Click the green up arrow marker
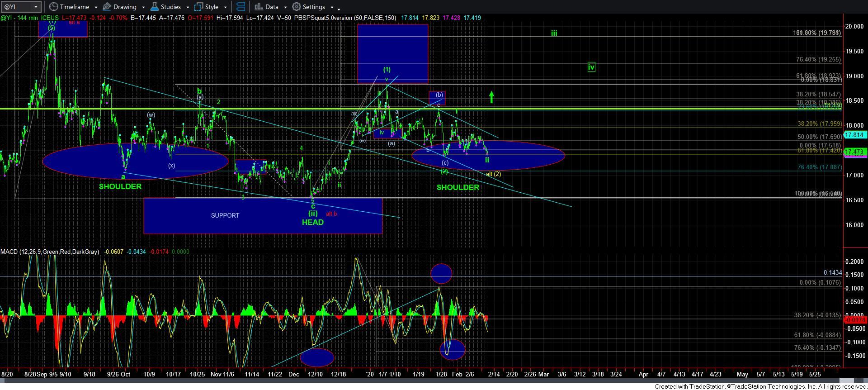Image resolution: width=868 pixels, height=390 pixels. (x=491, y=97)
